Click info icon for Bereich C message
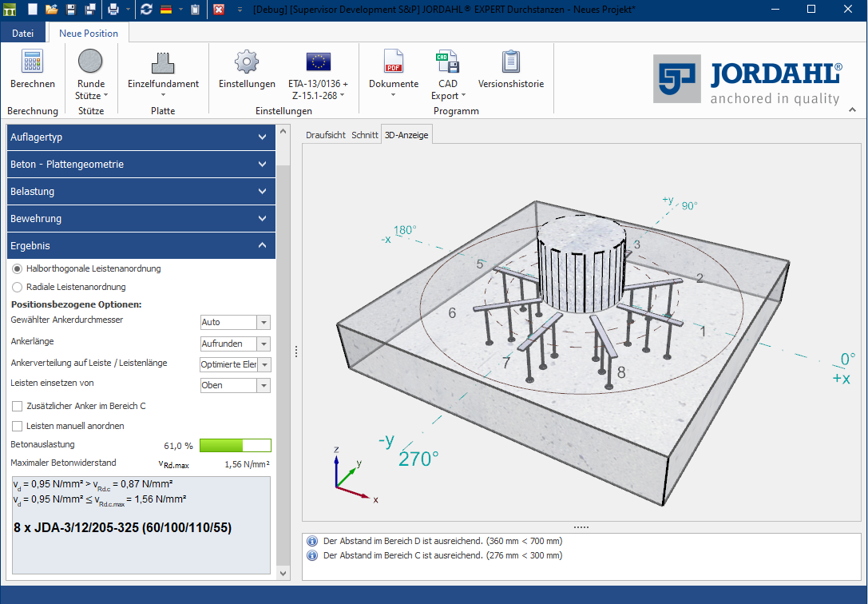 click(312, 555)
